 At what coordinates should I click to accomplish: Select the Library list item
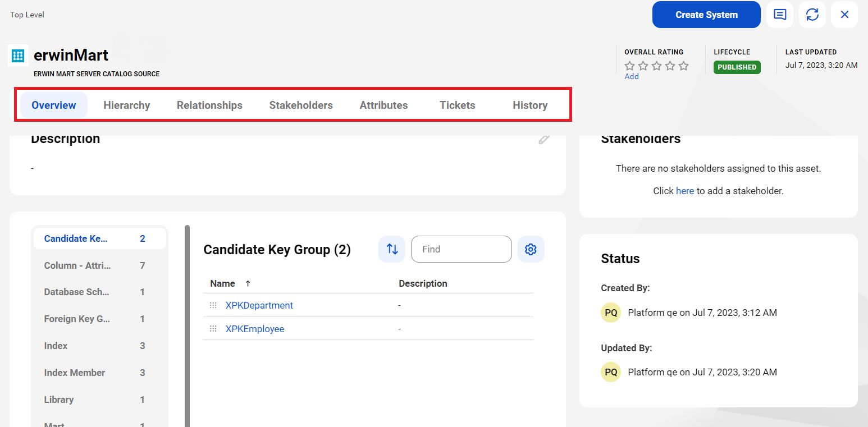click(99, 400)
